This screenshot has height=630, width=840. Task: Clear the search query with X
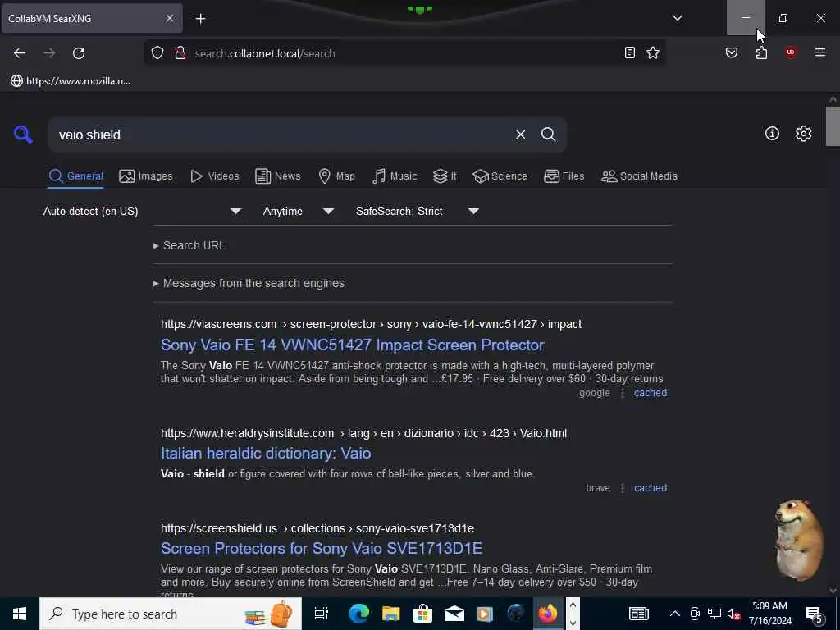point(520,135)
